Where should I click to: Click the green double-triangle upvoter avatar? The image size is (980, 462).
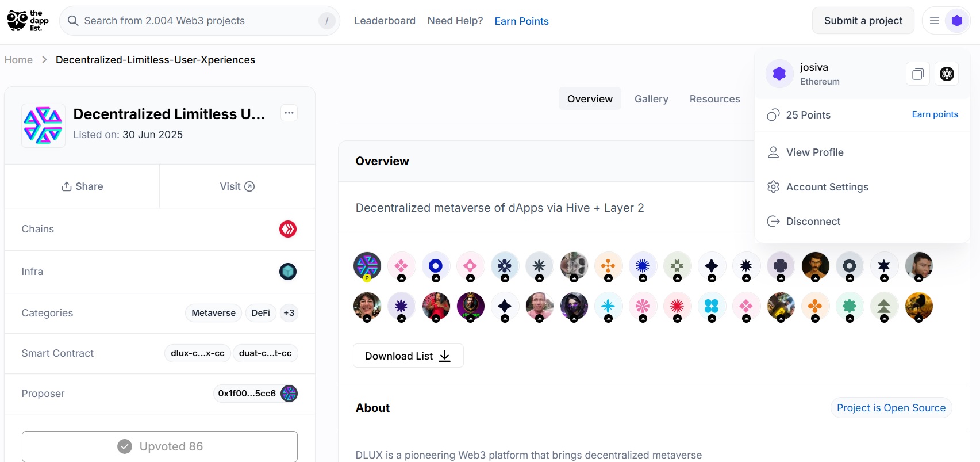(x=884, y=306)
